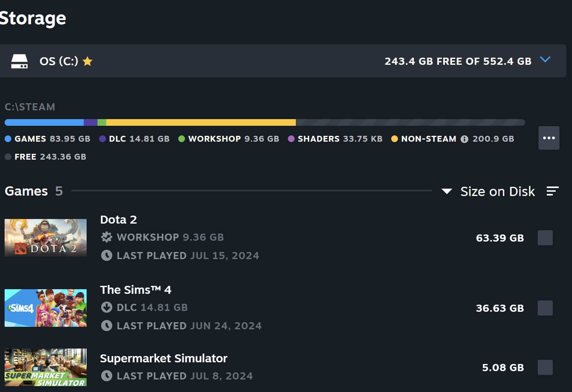The height and width of the screenshot is (392, 572).
Task: Click the blue Games legend dot
Action: pos(8,139)
